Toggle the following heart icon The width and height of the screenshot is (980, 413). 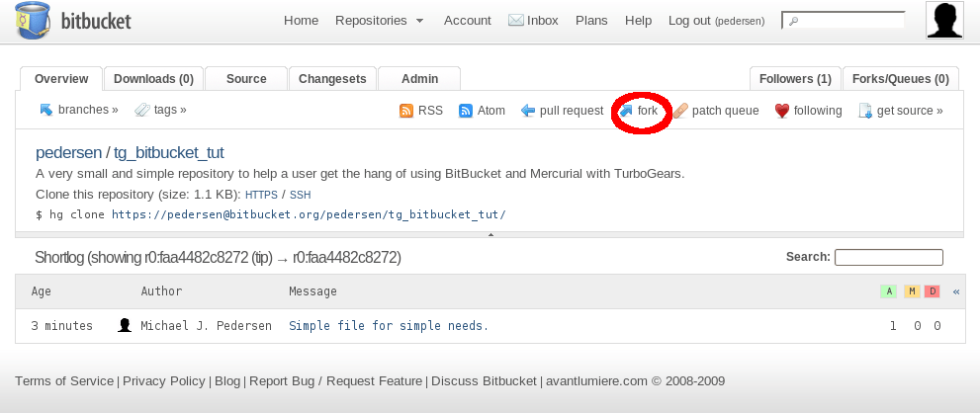click(782, 111)
